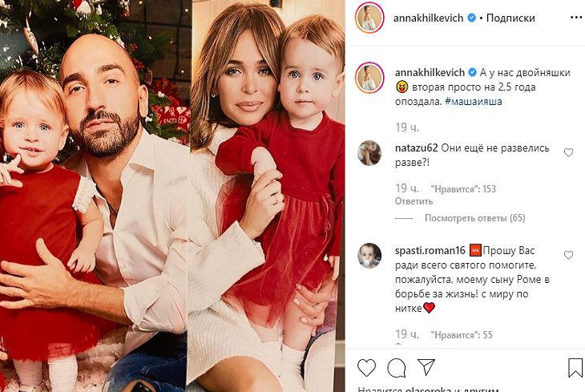Viewport: 585px width, 392px height.
Task: Open the comment speech bubble icon
Action: pyautogui.click(x=396, y=368)
